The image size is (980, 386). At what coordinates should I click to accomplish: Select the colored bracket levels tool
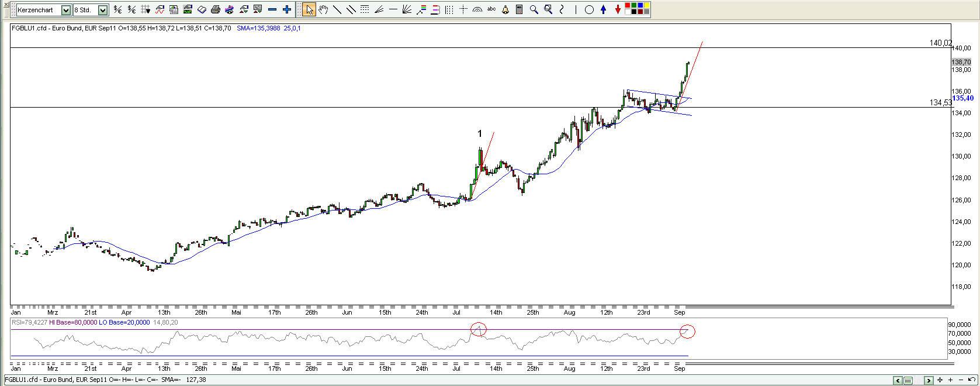pos(435,9)
